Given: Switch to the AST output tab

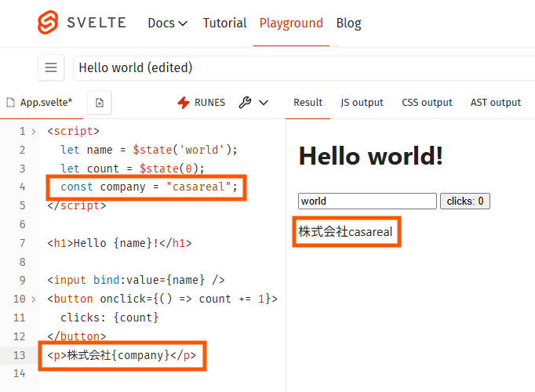Looking at the screenshot, I should click(x=496, y=102).
